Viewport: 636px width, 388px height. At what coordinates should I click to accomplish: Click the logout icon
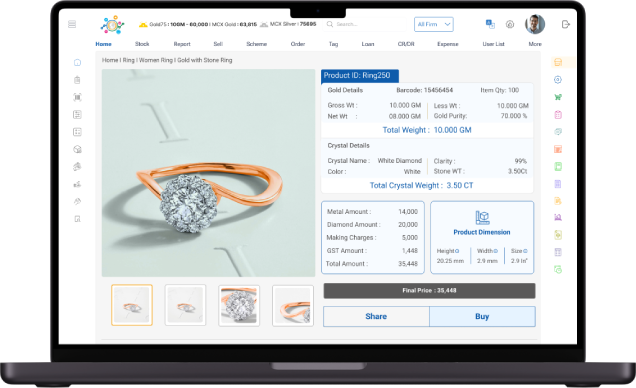pyautogui.click(x=566, y=24)
